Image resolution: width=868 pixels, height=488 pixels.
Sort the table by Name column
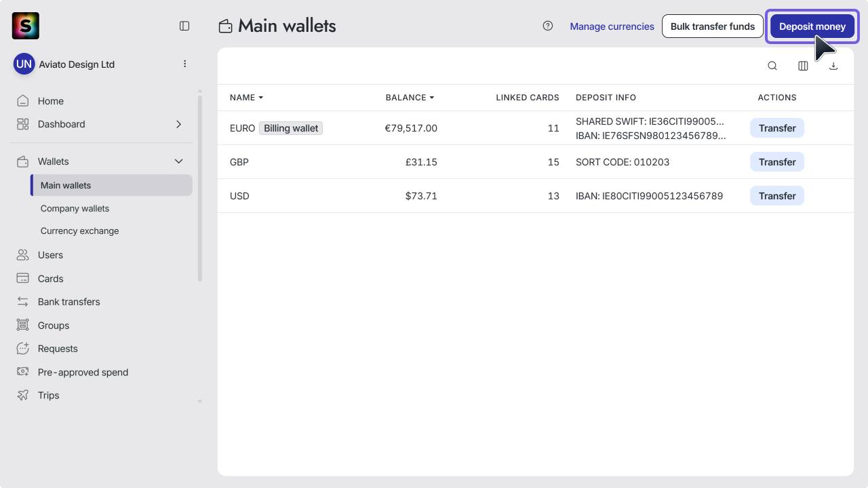246,98
